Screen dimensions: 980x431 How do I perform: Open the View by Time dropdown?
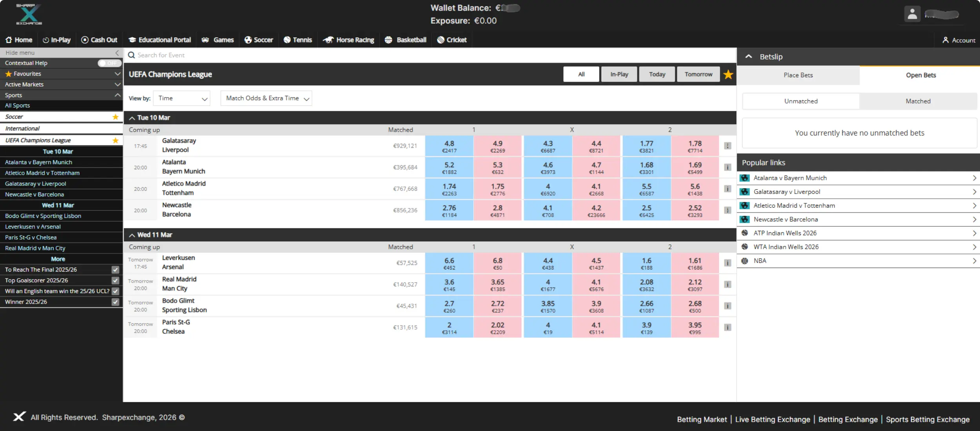tap(182, 98)
